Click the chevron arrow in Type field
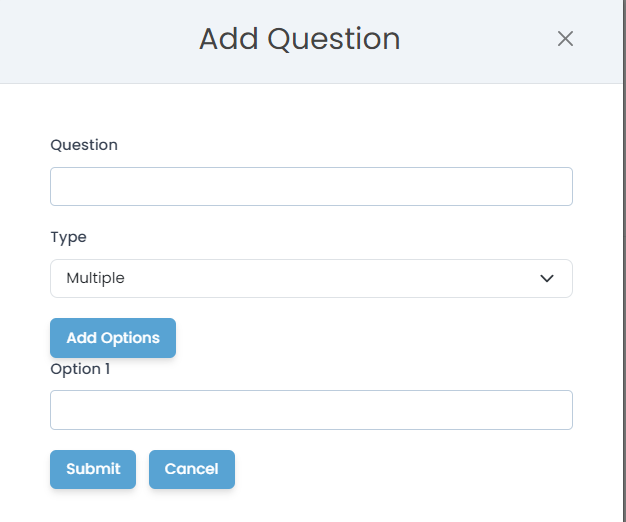 click(x=547, y=279)
